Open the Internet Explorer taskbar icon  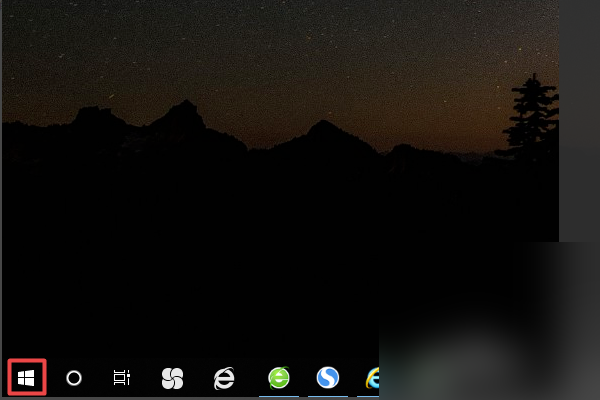pos(372,378)
